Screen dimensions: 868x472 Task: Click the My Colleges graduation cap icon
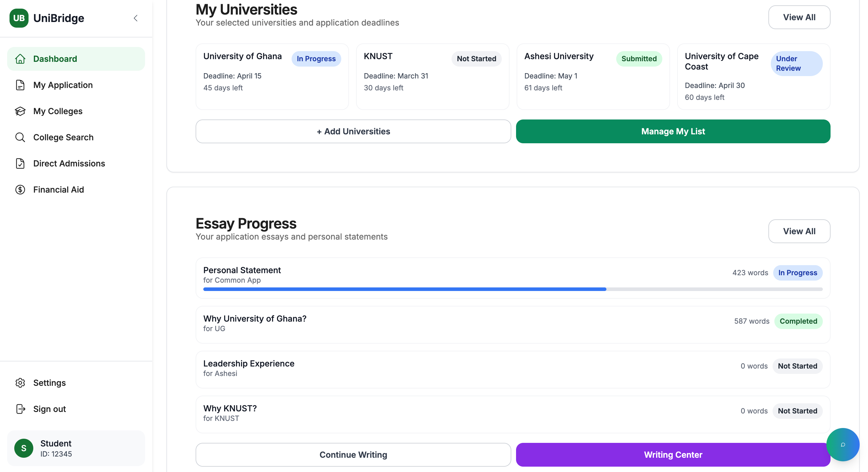tap(20, 111)
